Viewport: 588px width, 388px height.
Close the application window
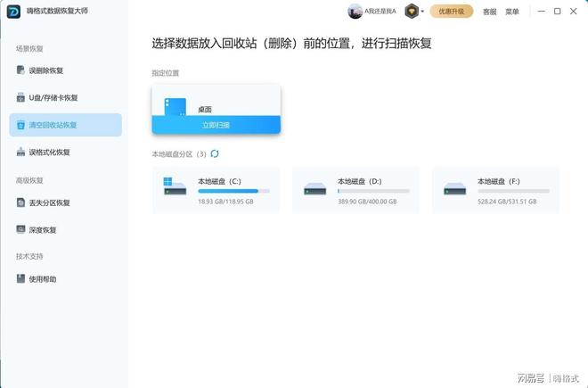point(574,12)
